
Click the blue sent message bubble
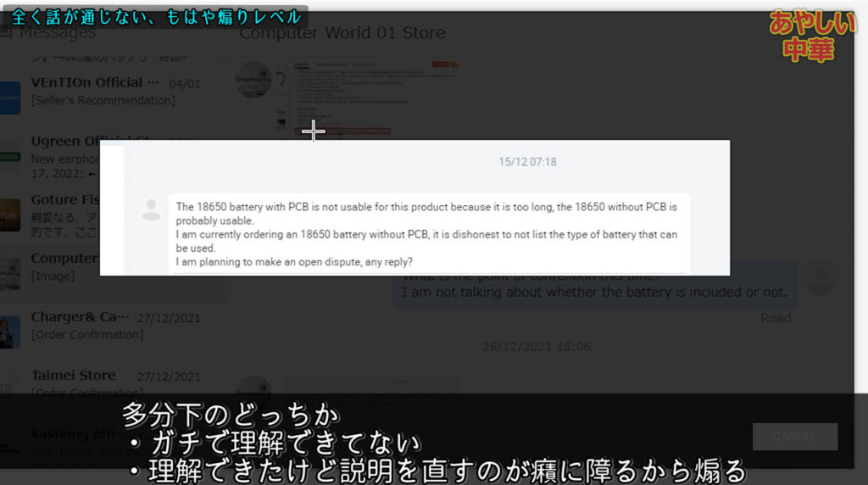point(593,285)
